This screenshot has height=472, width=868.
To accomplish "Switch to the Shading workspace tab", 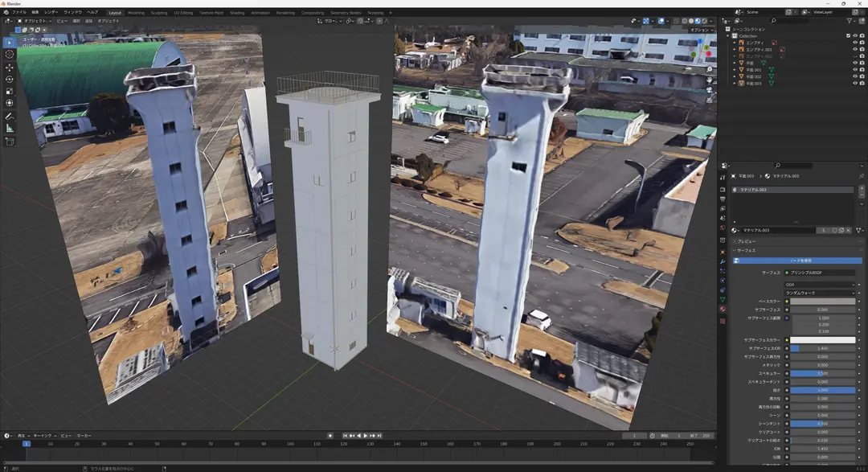I will 237,13.
